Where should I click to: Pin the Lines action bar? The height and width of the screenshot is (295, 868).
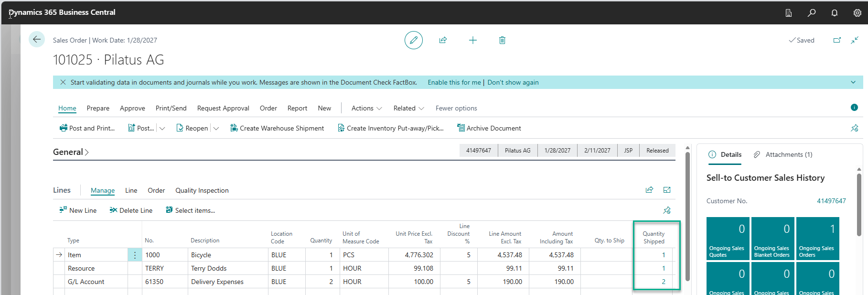coord(667,210)
